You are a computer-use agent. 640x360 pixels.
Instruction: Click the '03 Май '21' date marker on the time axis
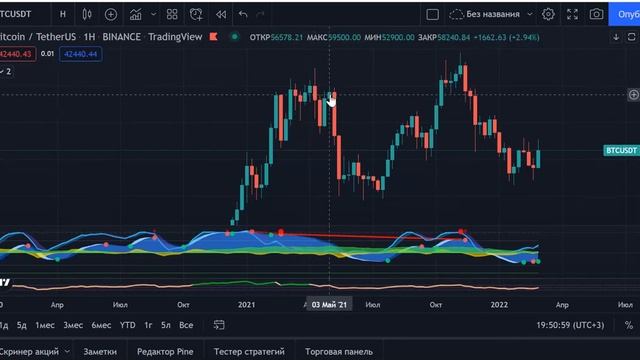pos(329,304)
